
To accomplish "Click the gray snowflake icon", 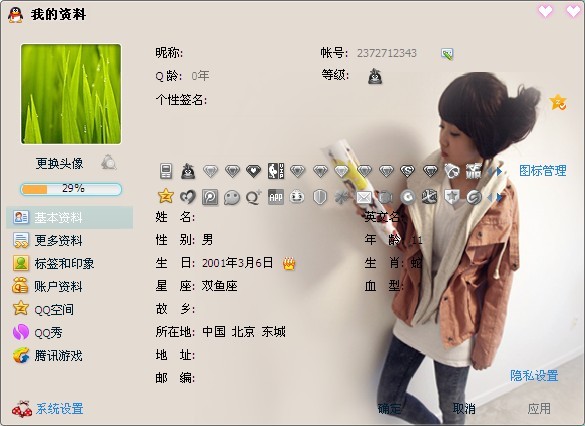I will tap(341, 197).
